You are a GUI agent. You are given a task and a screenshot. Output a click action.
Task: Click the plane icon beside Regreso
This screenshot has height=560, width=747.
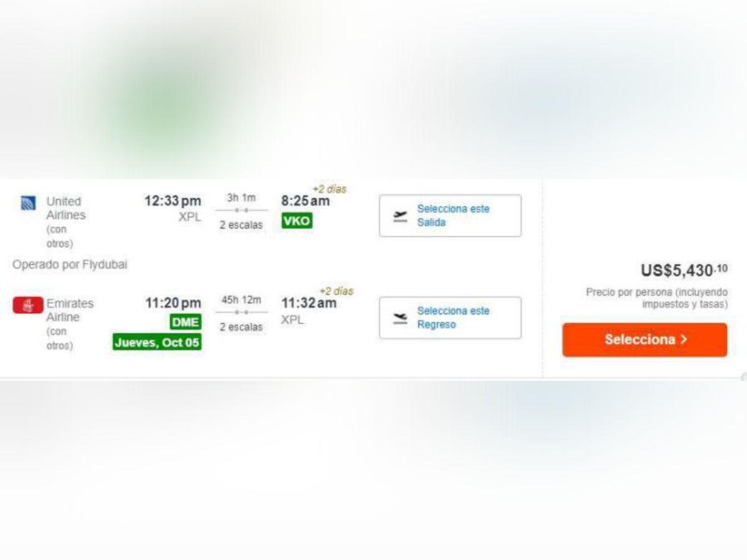400,318
